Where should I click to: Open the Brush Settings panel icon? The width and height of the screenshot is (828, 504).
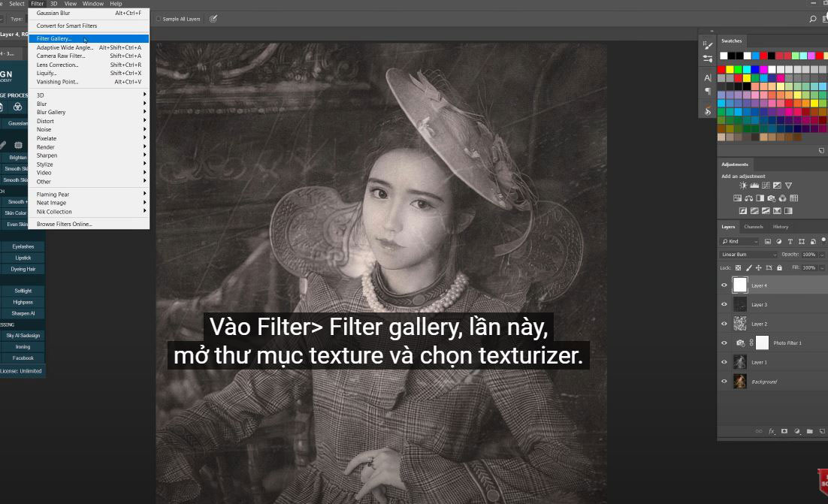coord(708,46)
